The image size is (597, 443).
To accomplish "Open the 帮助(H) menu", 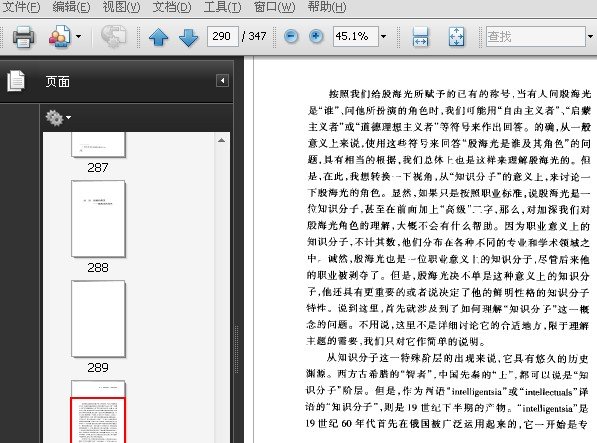I will [327, 7].
